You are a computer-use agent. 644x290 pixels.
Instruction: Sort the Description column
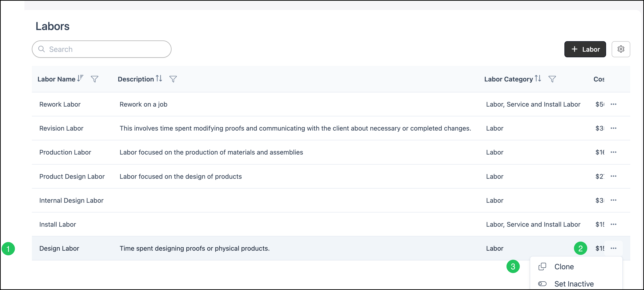pos(159,78)
